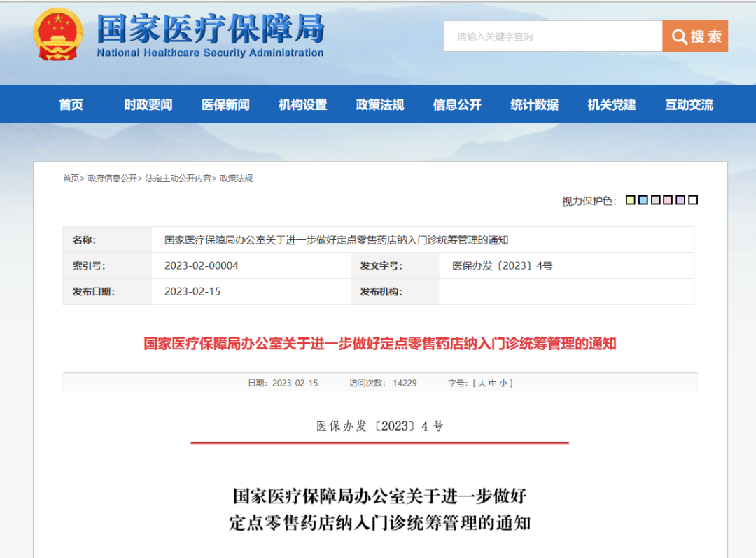Go to 统计数据 in the navigation bar
Viewport: 756px width, 558px height.
(x=534, y=104)
